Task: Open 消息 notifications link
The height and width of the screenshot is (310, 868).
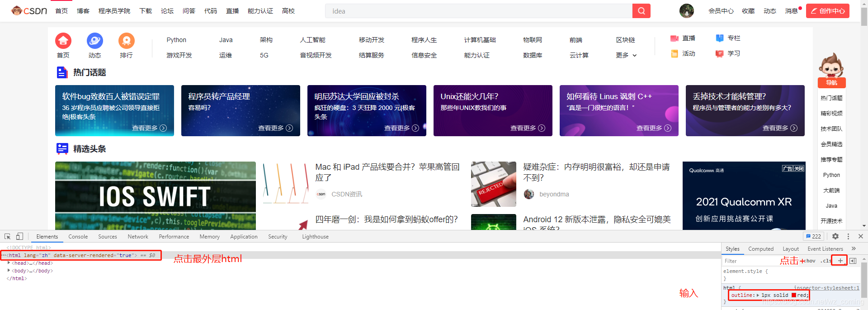Action: (792, 11)
